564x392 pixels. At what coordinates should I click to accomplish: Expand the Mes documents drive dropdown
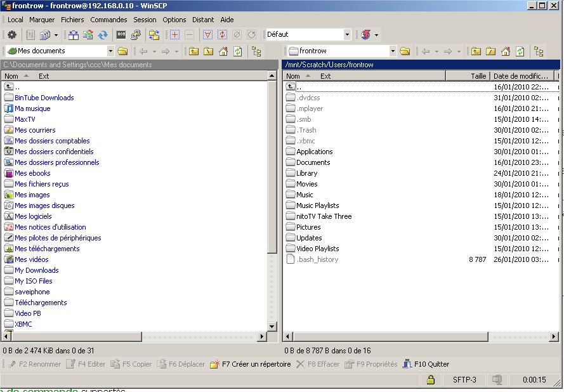pos(110,51)
